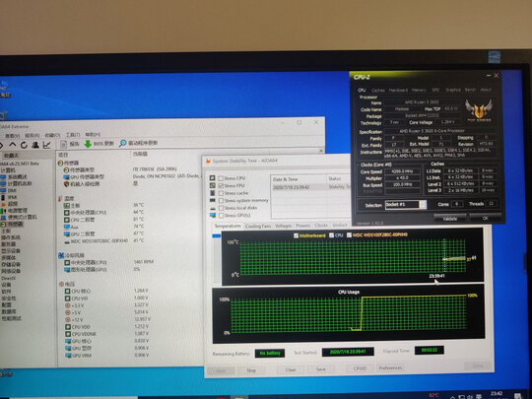Click the green BIOS update arrow icon
Screen dimensions: 532x399
(88, 144)
